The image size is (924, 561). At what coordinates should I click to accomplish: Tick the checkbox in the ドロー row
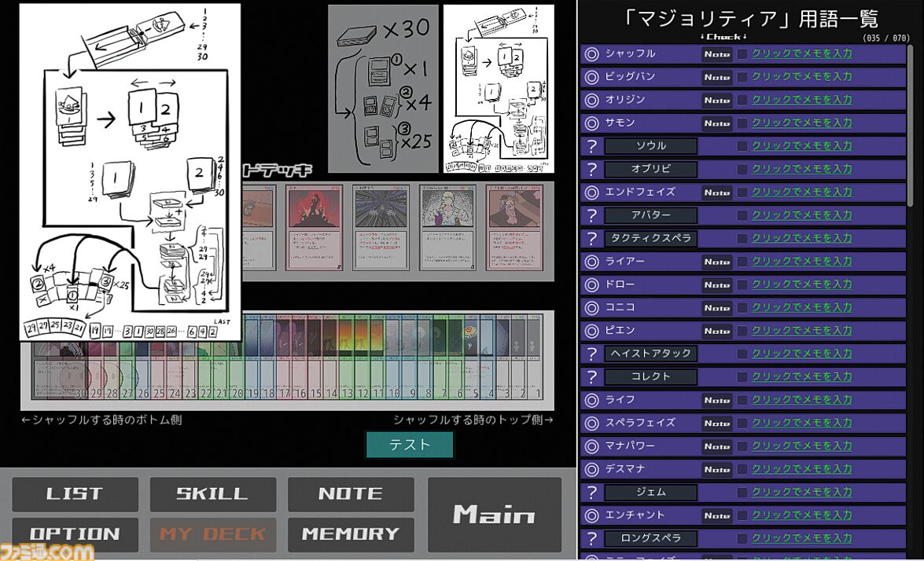coord(742,285)
